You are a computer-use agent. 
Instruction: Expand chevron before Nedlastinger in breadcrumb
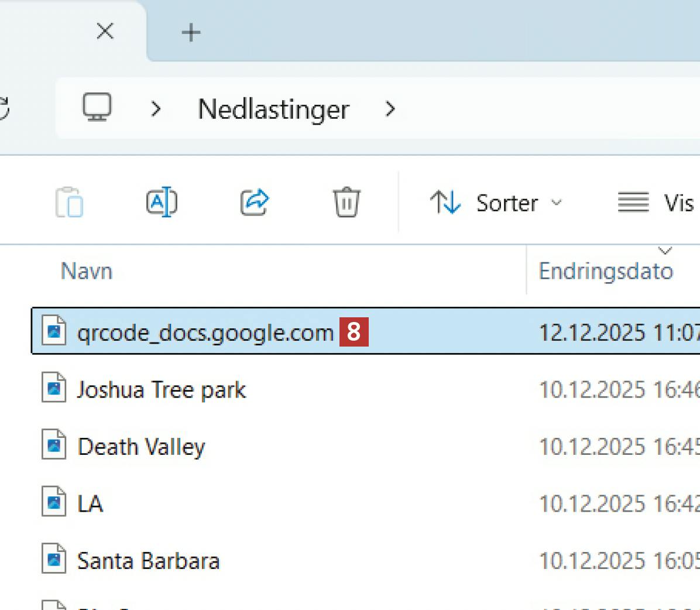click(156, 109)
